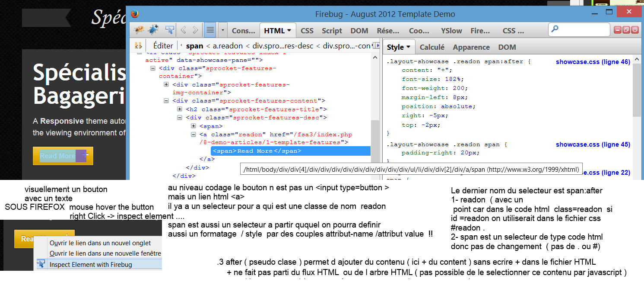The image size is (644, 282).
Task: Maximize the Firebug window
Action: (609, 12)
